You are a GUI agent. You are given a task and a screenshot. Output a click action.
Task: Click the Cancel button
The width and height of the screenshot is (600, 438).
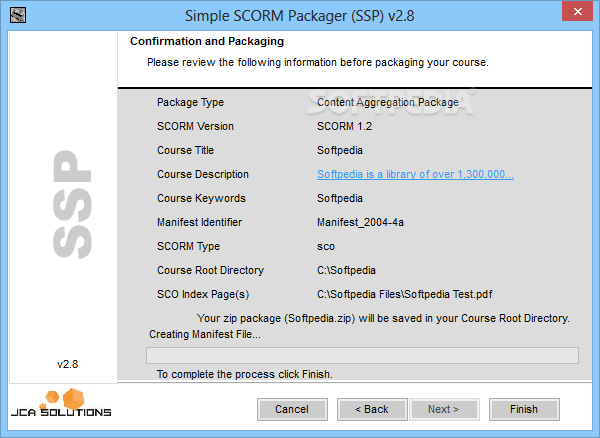(x=292, y=409)
